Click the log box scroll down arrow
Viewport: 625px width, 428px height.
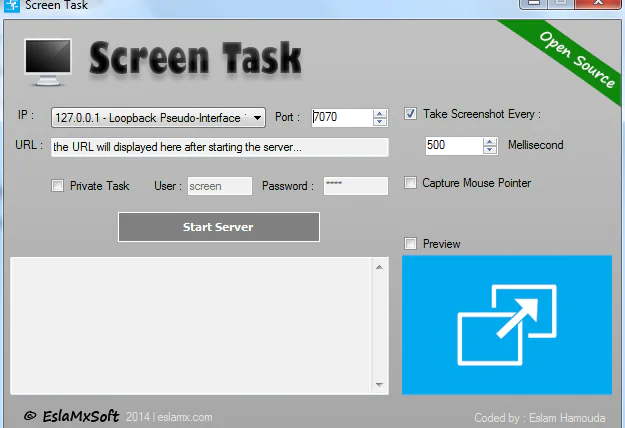click(379, 385)
